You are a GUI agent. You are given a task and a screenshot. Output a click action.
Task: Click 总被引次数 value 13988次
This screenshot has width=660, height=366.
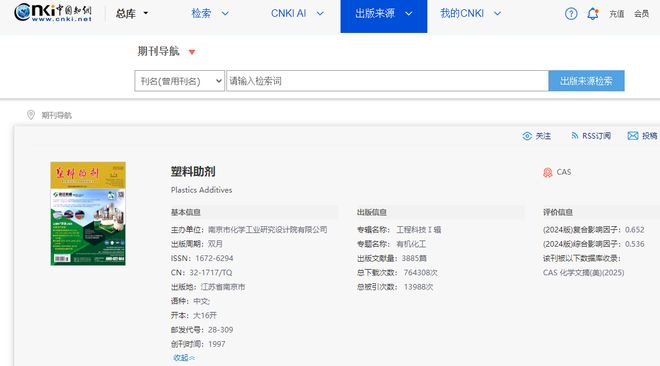tap(418, 287)
